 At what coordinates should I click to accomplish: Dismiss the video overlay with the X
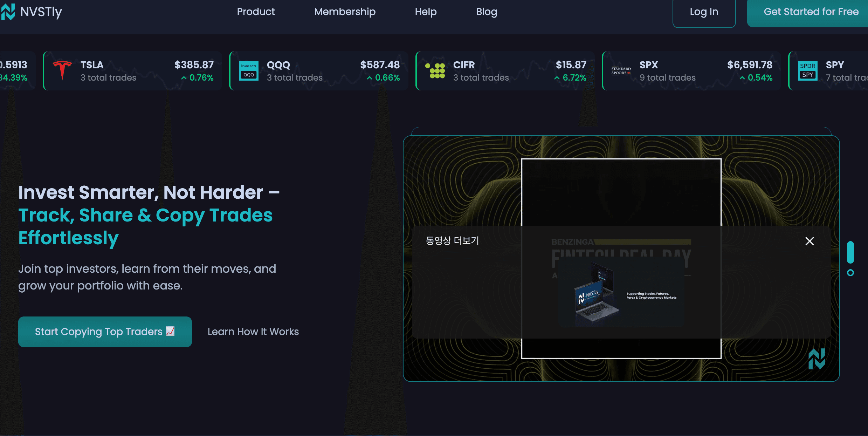click(x=810, y=241)
